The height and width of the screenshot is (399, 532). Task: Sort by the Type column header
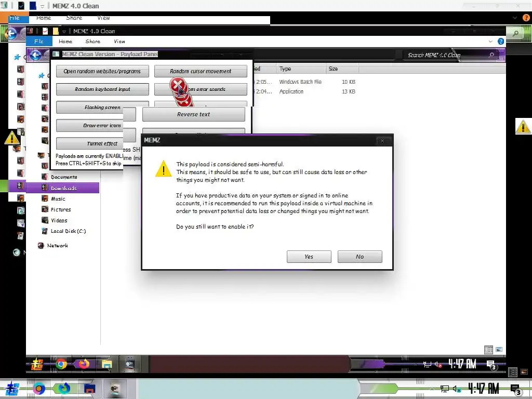[301, 69]
